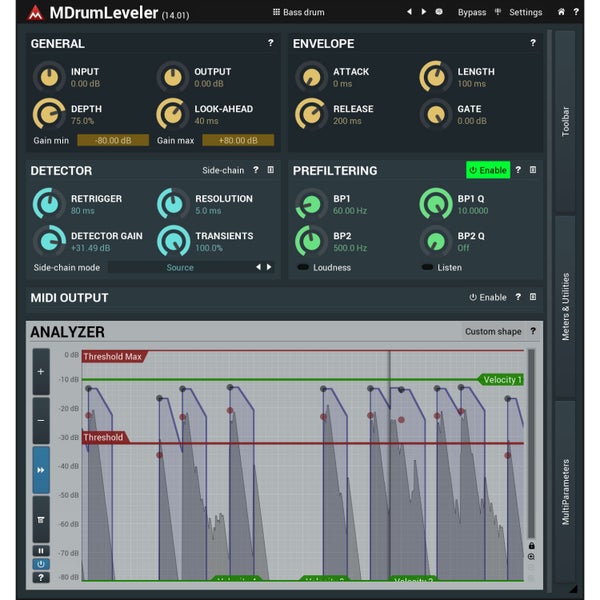Viewport: 600px width, 600px height.
Task: Expand the MultiParameters side tab
Action: [565, 492]
